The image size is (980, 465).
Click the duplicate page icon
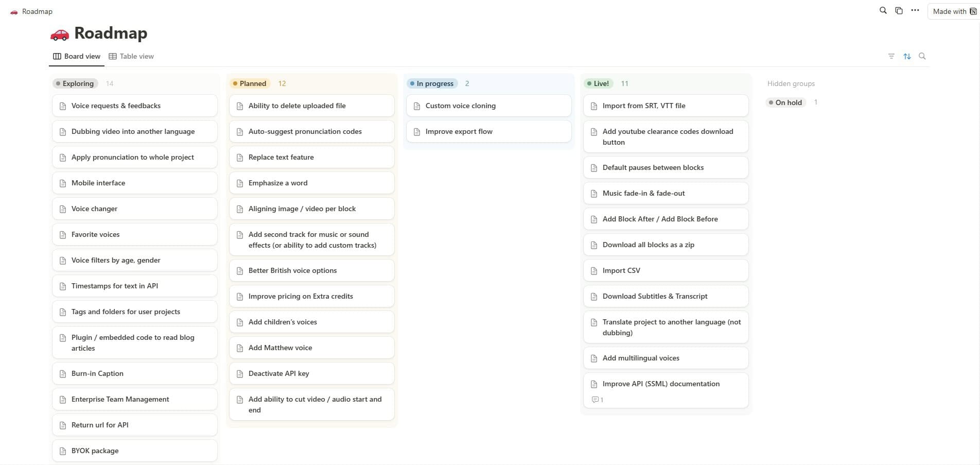899,11
